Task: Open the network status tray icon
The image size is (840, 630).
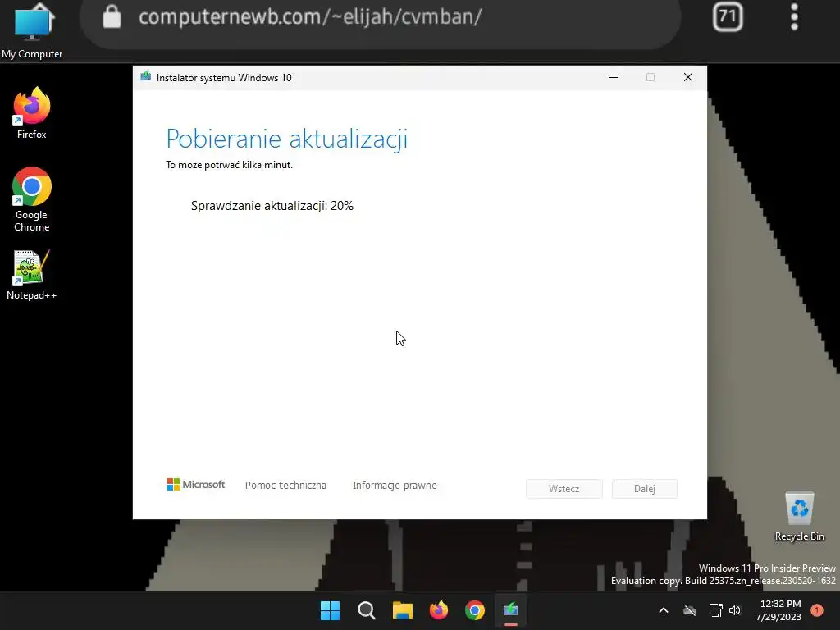Action: pos(715,610)
